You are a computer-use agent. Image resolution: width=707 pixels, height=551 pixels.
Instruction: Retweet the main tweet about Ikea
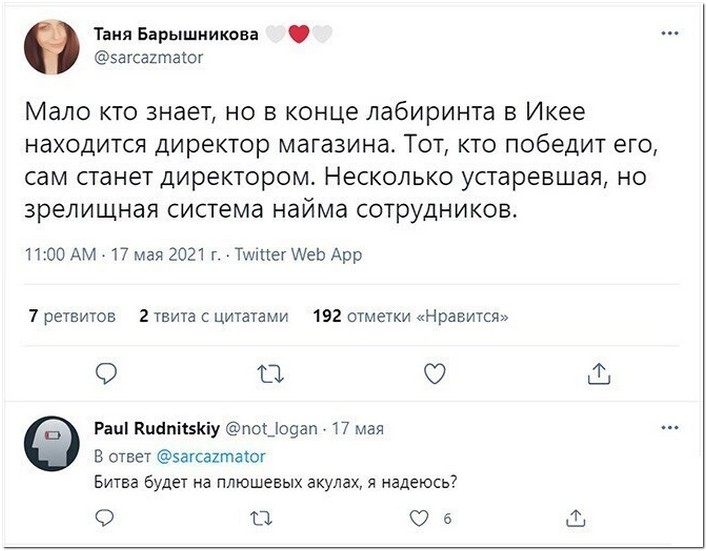pos(270,374)
